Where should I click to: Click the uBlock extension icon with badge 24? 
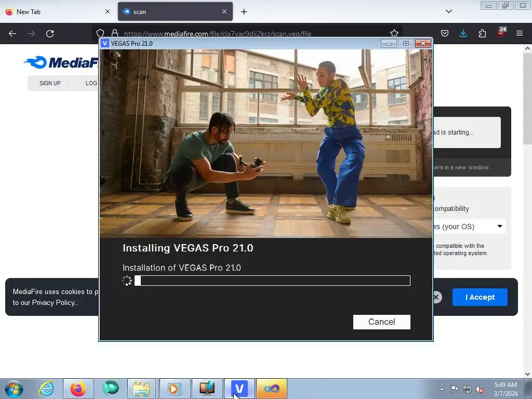pos(501,33)
